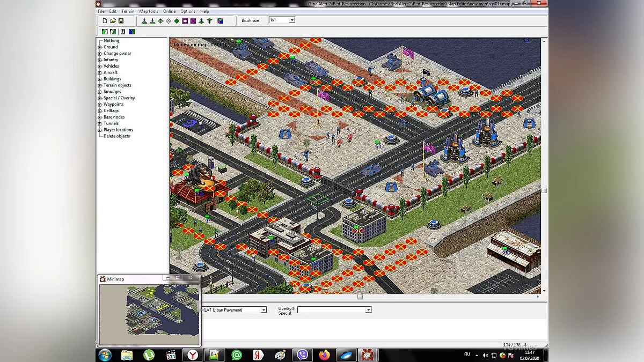Click the blue-green shore icon on second toolbar

coord(131,32)
